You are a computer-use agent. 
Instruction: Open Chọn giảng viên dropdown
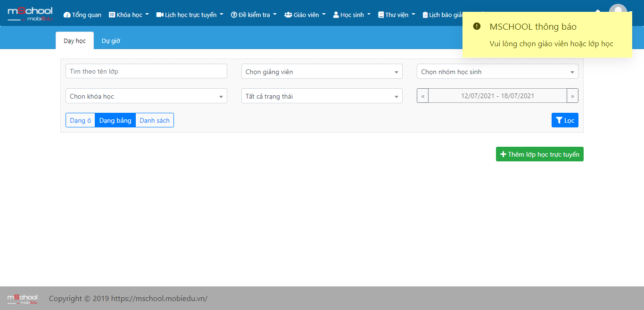[x=322, y=72]
